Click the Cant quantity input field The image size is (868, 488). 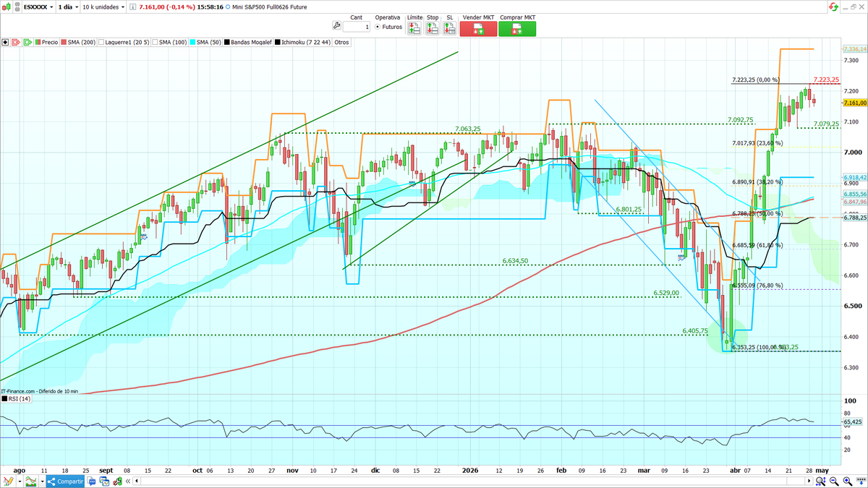[357, 27]
